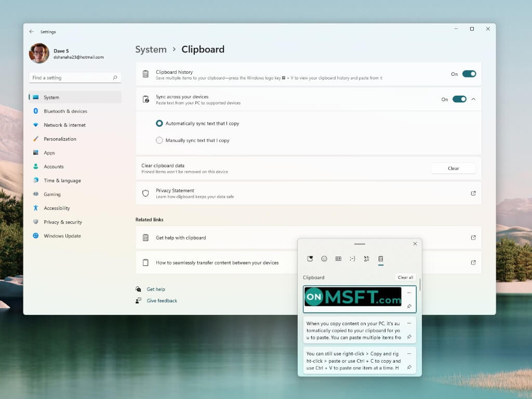Open the Get help with clipboard item

coord(181,238)
